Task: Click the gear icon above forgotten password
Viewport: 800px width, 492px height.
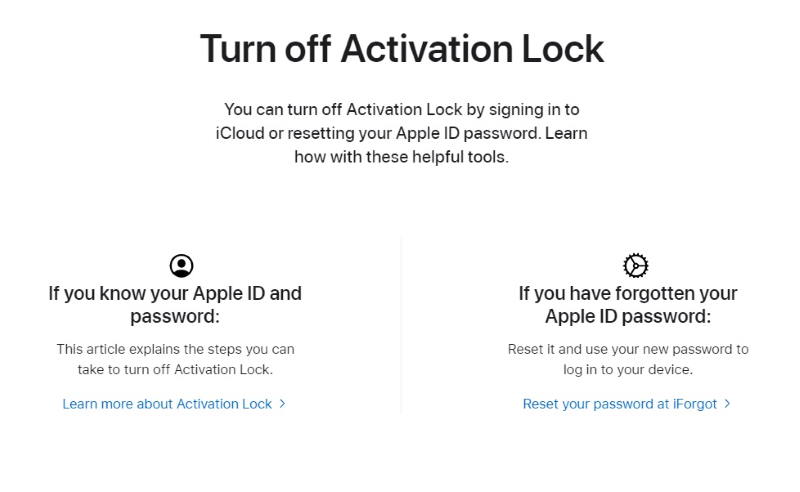Action: pyautogui.click(x=635, y=265)
